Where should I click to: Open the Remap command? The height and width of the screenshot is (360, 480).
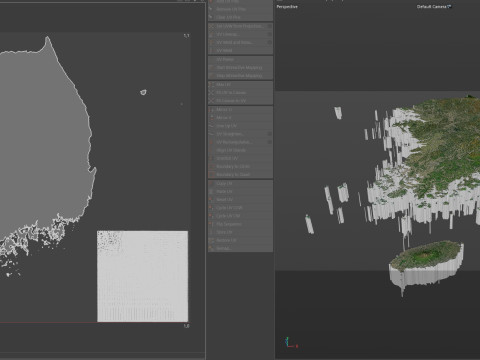240,248
